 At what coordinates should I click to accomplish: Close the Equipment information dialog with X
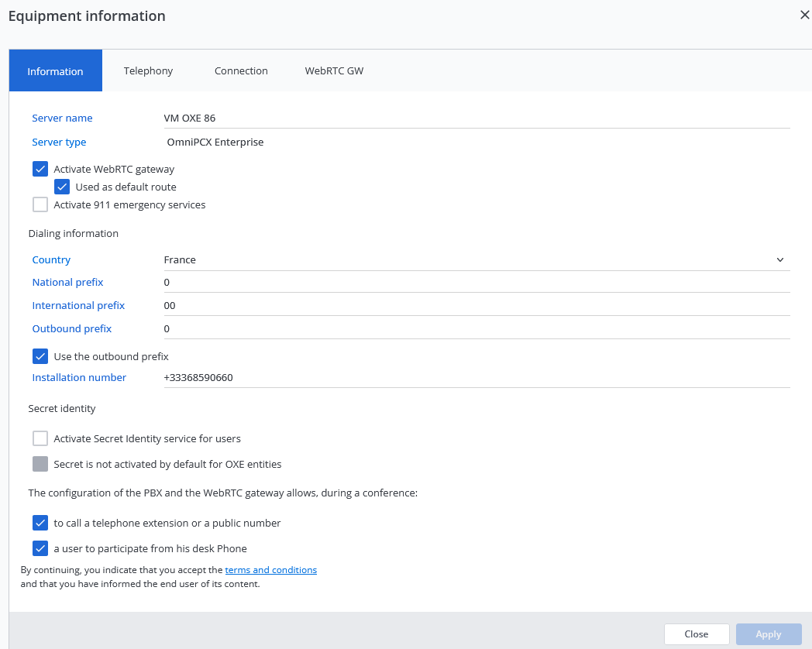point(804,15)
